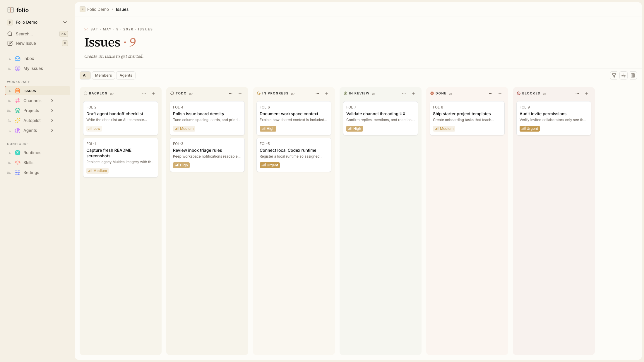
Task: Click High priority badge on FOL-3
Action: [x=181, y=165]
